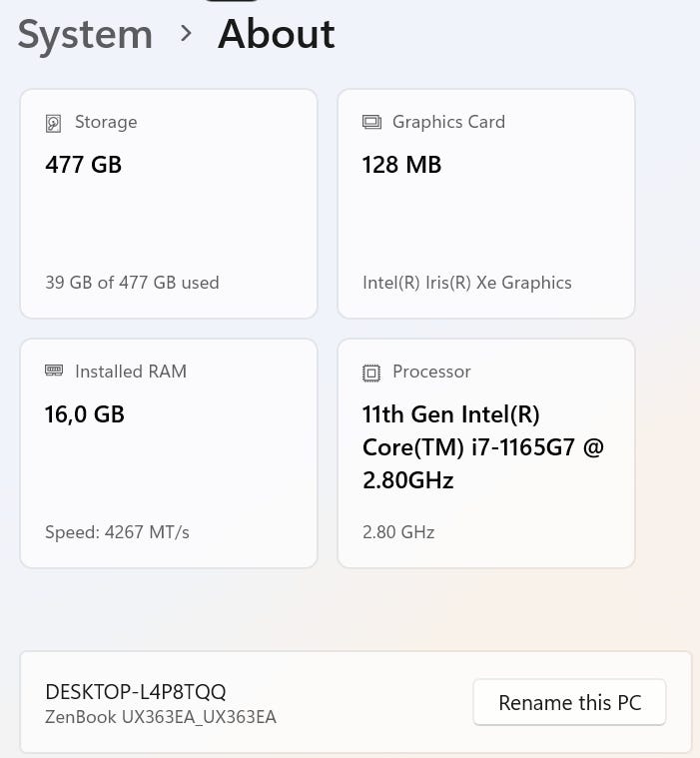Click the 2.80 GHz processor speed text
The width and height of the screenshot is (700, 758).
click(398, 532)
